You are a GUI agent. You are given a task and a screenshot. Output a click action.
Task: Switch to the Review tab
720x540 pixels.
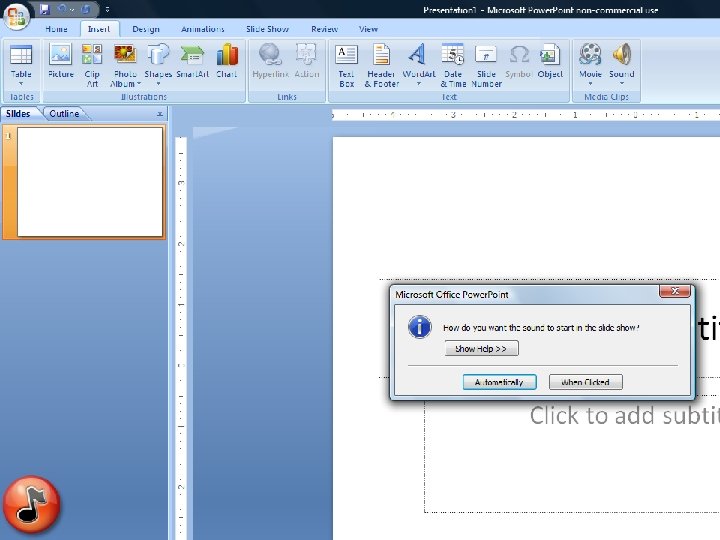coord(324,29)
